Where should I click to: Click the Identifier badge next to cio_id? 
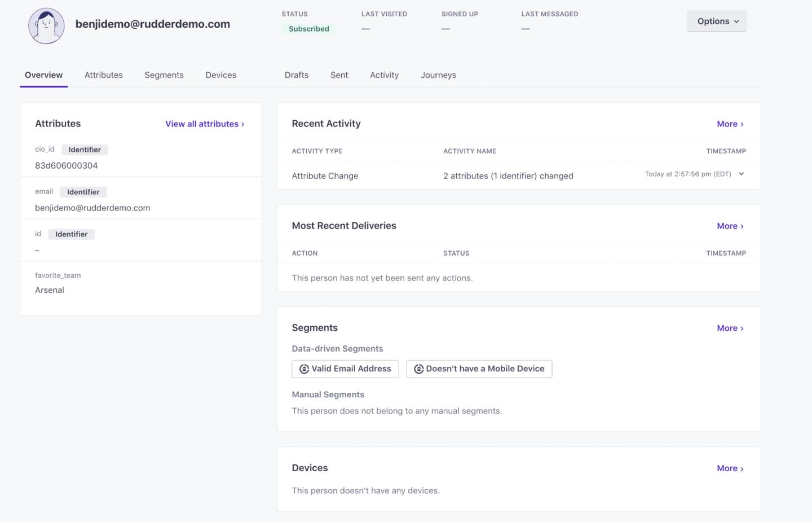coord(85,150)
